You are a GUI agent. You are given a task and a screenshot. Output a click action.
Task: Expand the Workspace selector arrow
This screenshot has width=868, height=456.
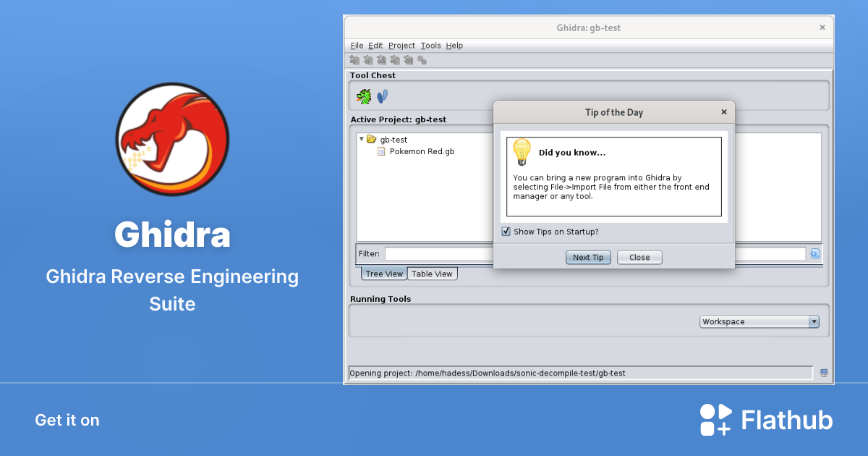tap(814, 321)
